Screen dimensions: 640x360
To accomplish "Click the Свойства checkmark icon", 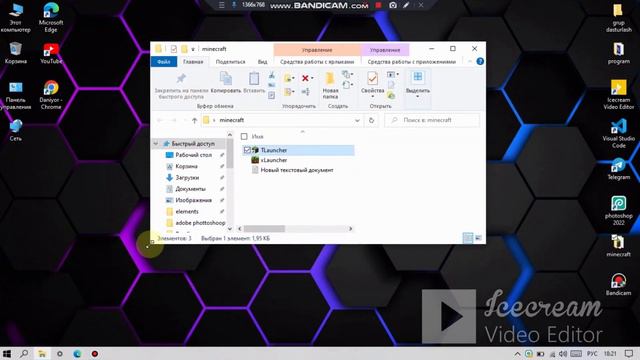I will (372, 78).
